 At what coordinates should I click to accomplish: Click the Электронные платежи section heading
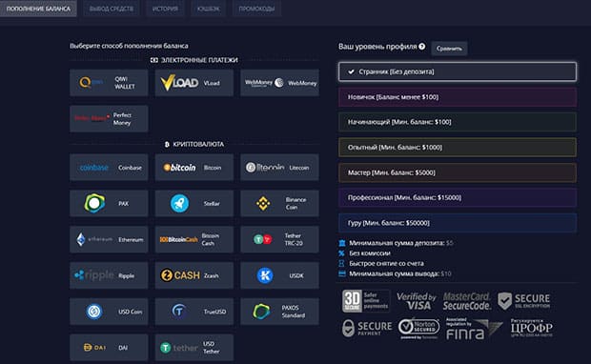(194, 60)
